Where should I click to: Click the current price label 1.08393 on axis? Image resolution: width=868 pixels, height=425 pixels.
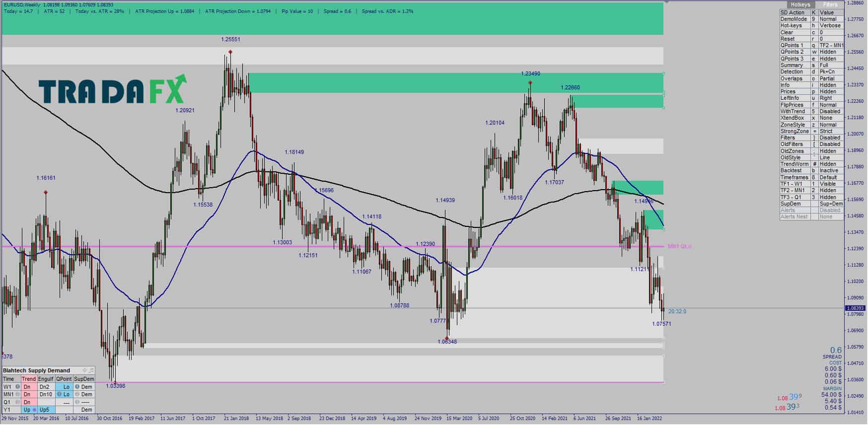(x=856, y=308)
